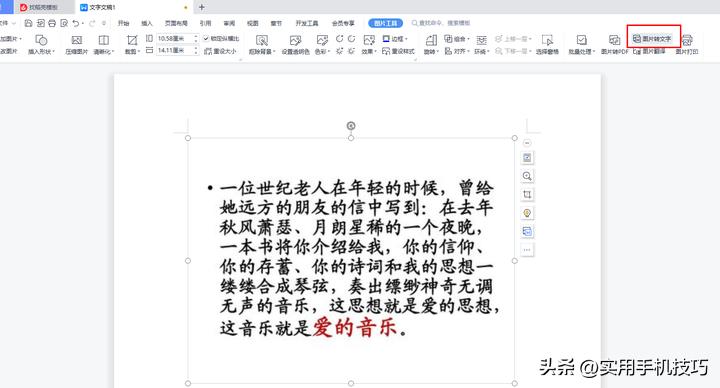
Task: Select the 图片工具 picture tools tab
Action: [386, 23]
